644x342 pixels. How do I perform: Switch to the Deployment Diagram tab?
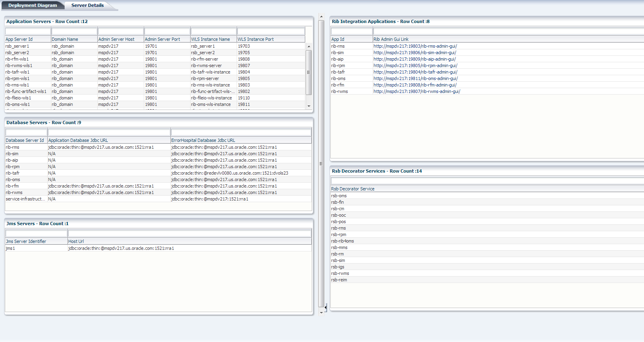tap(32, 5)
